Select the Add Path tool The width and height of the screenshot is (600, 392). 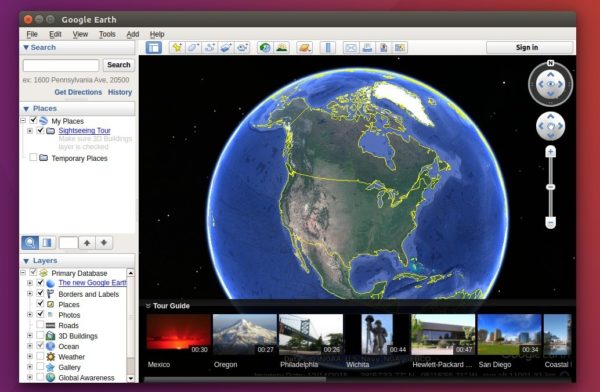click(x=210, y=47)
